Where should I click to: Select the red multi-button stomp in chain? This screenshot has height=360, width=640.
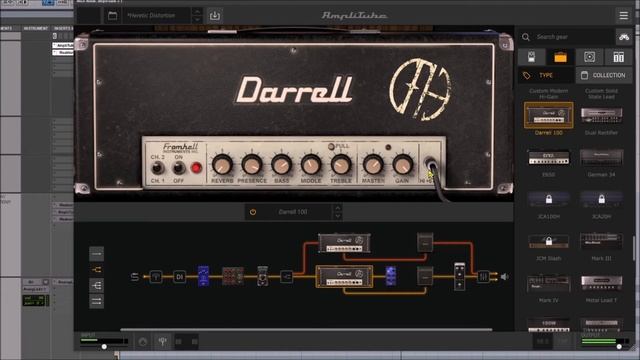pyautogui.click(x=233, y=276)
